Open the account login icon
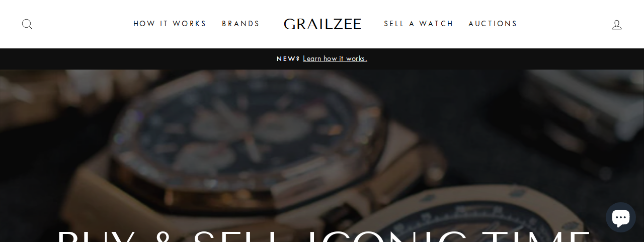644x242 pixels. (x=617, y=24)
